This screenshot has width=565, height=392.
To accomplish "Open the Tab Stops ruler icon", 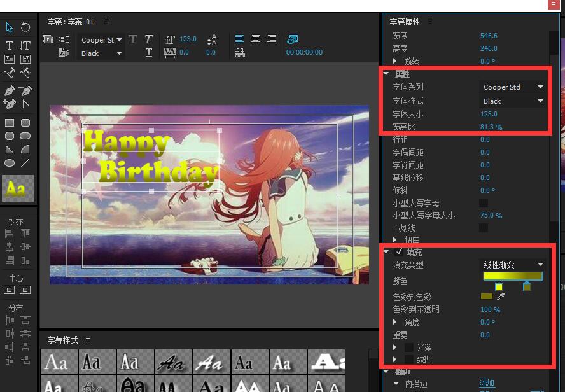I will (x=240, y=53).
